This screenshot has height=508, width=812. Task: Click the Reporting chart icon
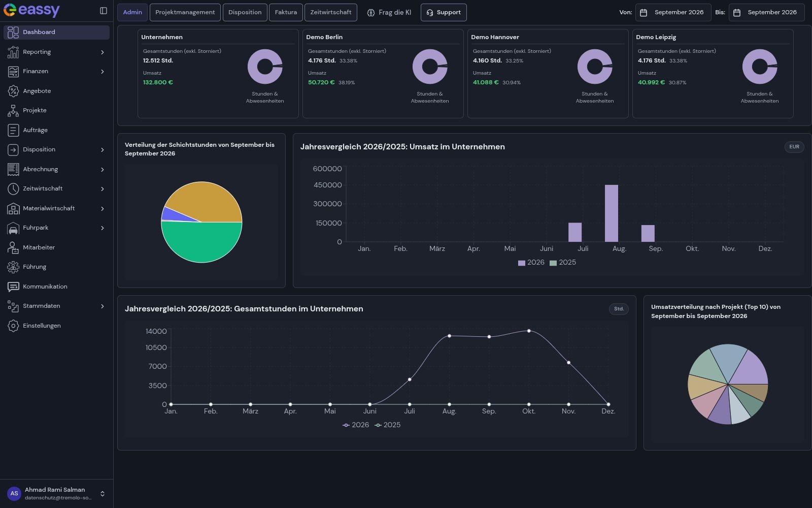[x=13, y=52]
